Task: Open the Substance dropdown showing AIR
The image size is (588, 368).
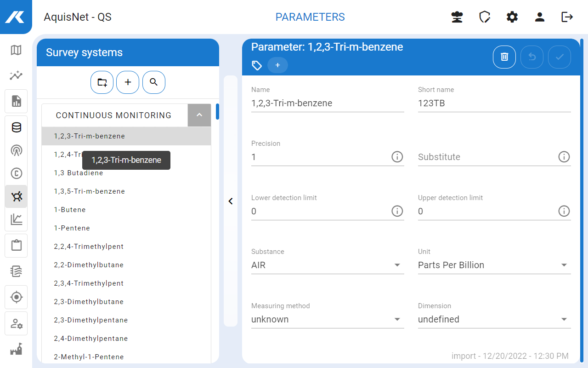Action: click(327, 265)
